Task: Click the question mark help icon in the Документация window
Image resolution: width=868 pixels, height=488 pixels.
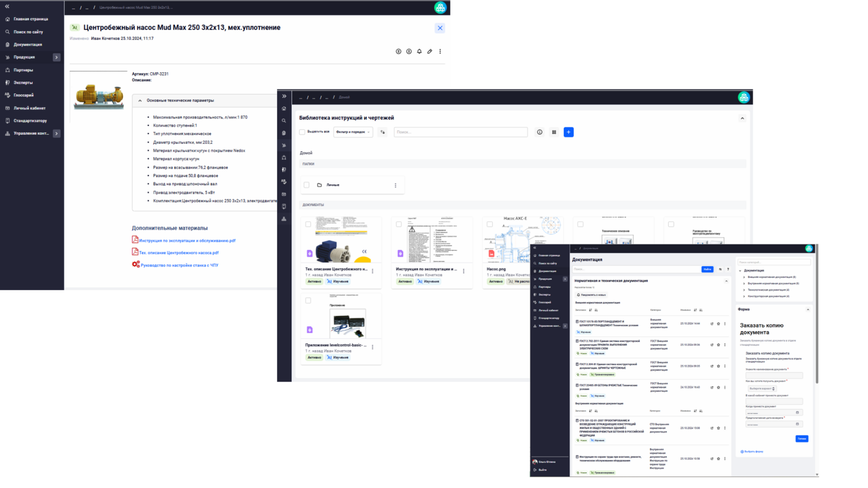Action: 728,269
